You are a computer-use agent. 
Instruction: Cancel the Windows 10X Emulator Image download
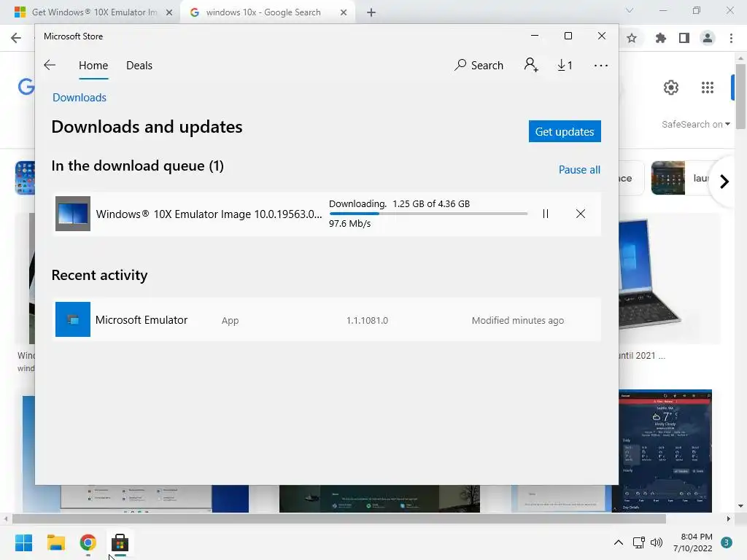(x=580, y=214)
